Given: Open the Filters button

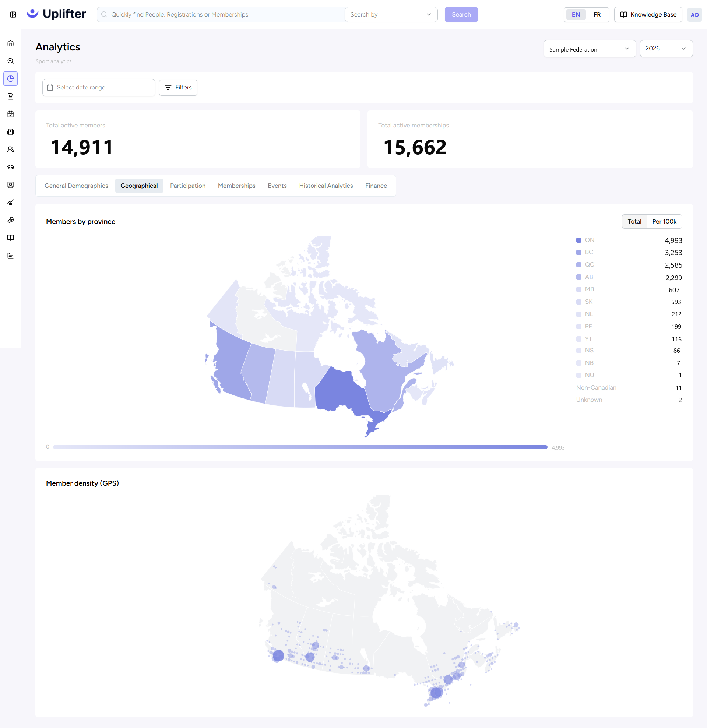Looking at the screenshot, I should click(x=178, y=88).
